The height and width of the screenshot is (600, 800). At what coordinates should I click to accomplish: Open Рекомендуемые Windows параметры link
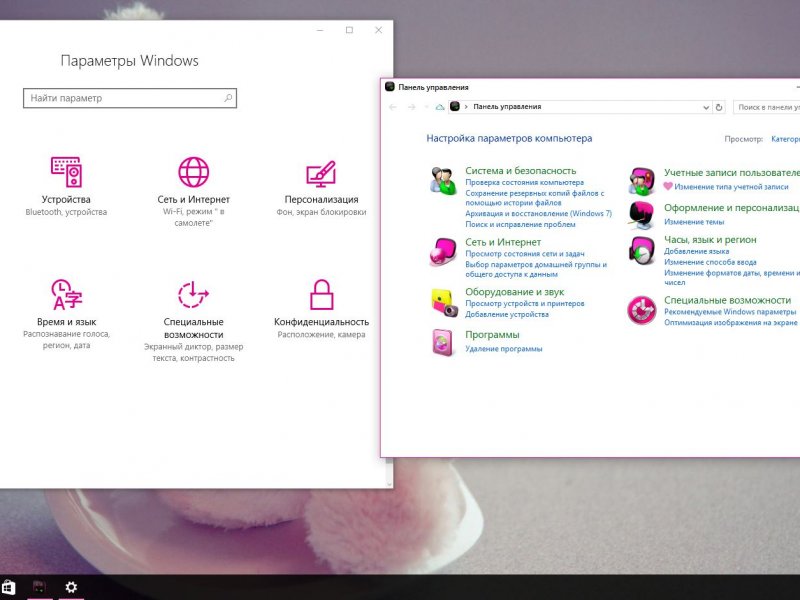[x=730, y=311]
